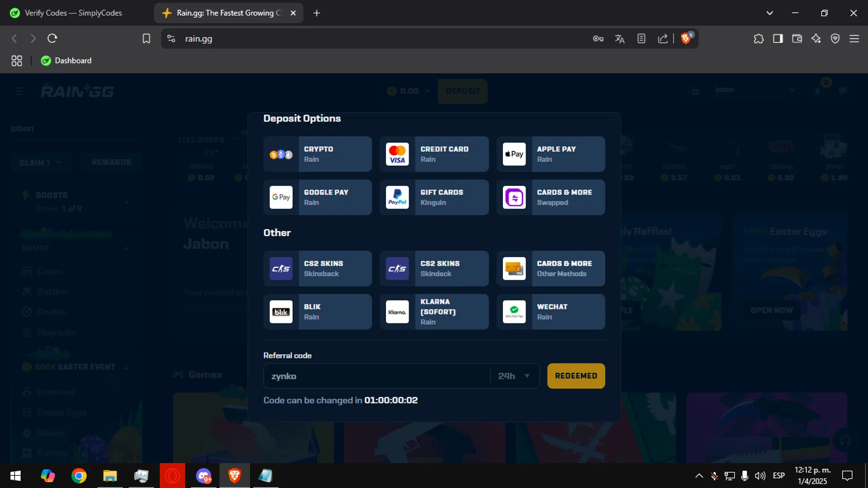
Task: Open Dashboard bookmark in bookmarks bar
Action: coord(67,60)
